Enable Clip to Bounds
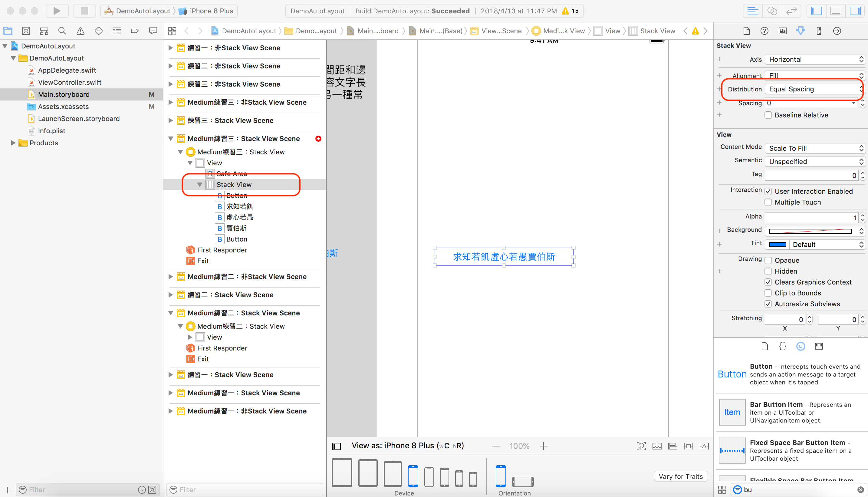 click(768, 293)
